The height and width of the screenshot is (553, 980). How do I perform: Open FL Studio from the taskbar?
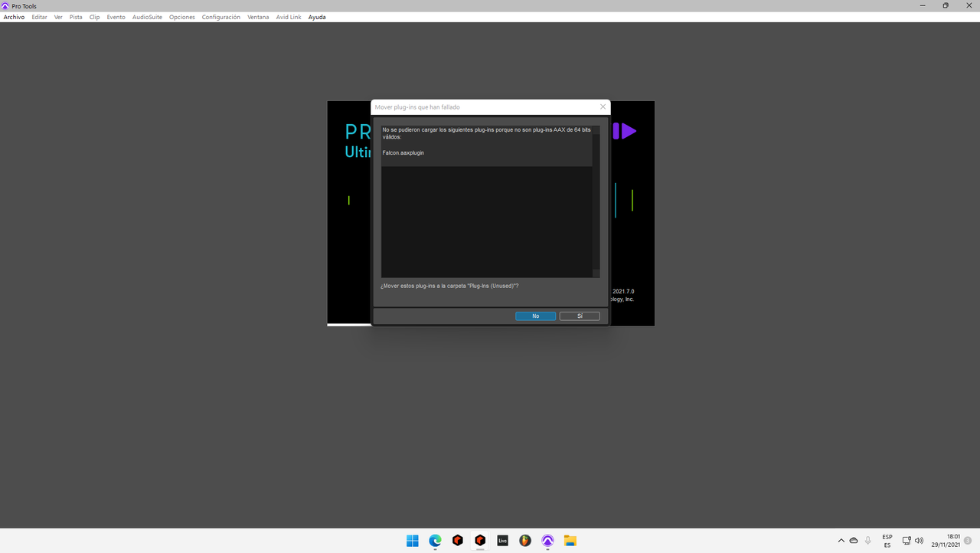tap(525, 541)
